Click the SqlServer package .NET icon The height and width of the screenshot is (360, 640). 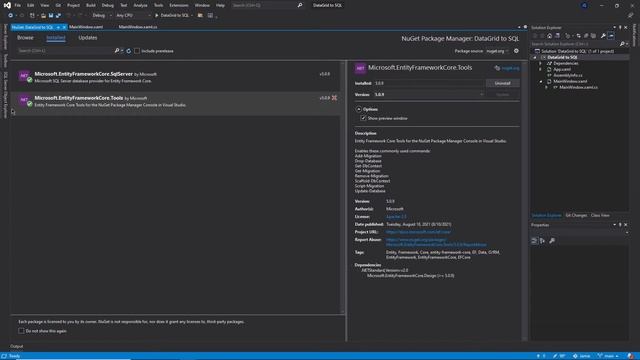click(24, 76)
